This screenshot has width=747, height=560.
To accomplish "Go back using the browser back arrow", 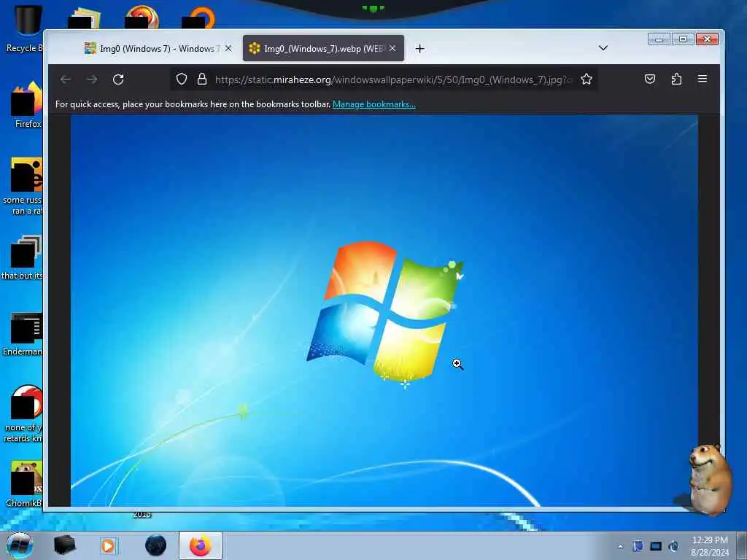I will coord(65,79).
